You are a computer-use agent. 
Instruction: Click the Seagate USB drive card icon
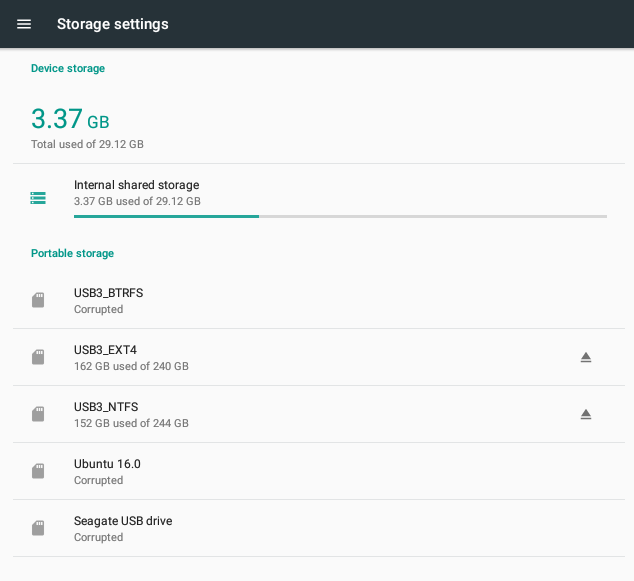38,528
